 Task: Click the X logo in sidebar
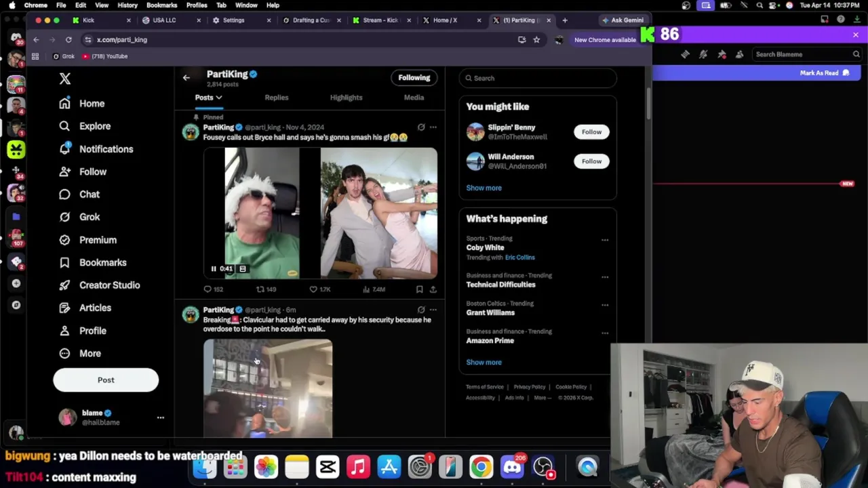pos(65,79)
